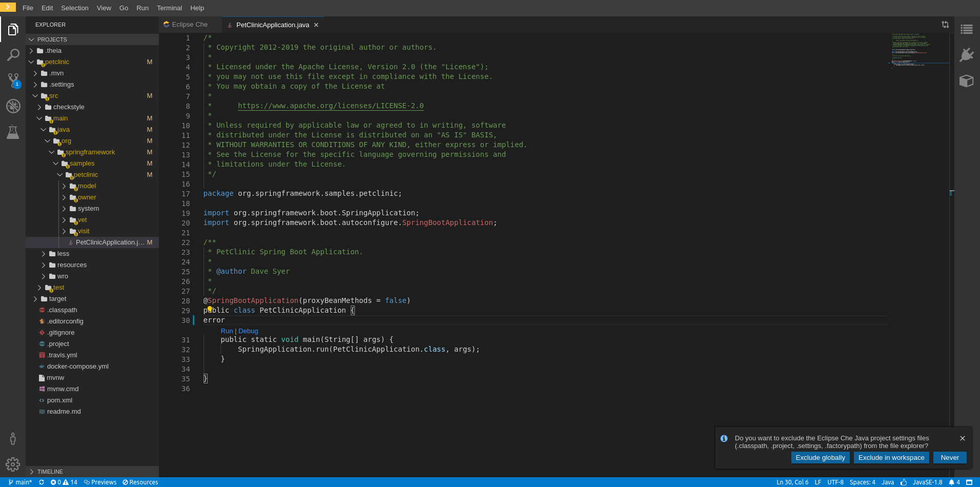Open the flask-shaped test view in the sidebar
The height and width of the screenshot is (487, 980).
(13, 132)
